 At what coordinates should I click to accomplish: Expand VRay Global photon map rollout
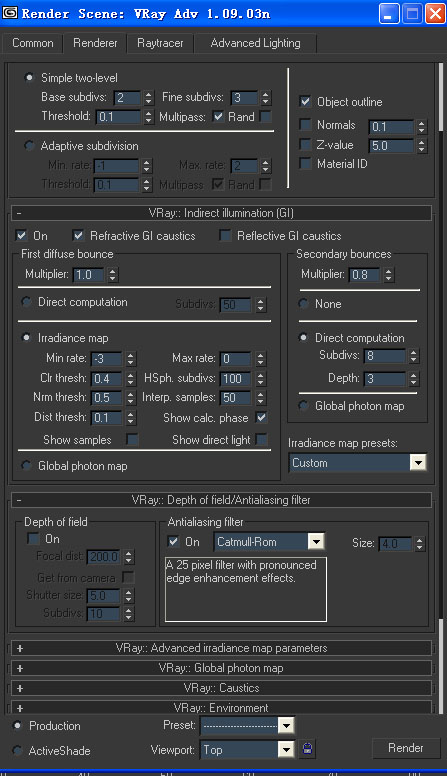pos(221,668)
